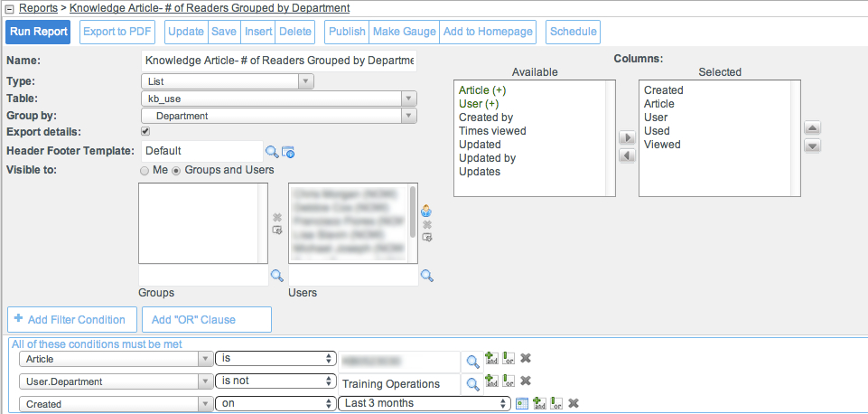Add AND condition on User.Department row
The image size is (868, 414).
(491, 381)
